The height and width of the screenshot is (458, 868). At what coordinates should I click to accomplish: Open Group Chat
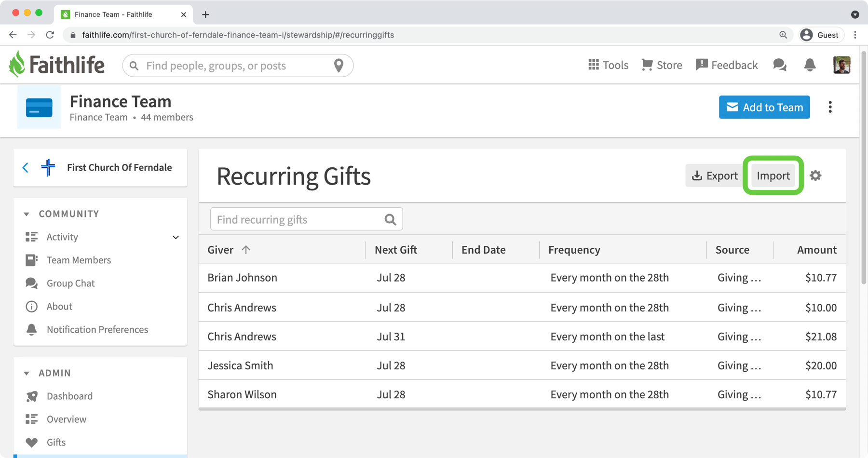tap(70, 283)
